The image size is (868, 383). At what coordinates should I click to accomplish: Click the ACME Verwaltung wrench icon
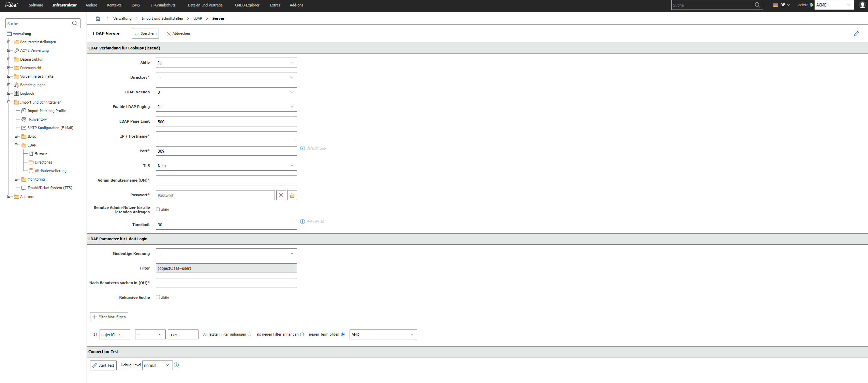point(16,50)
